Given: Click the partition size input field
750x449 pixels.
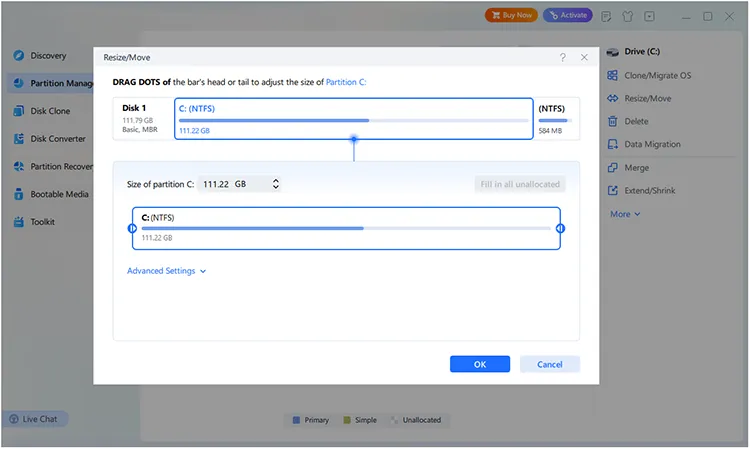Looking at the screenshot, I should 239,184.
